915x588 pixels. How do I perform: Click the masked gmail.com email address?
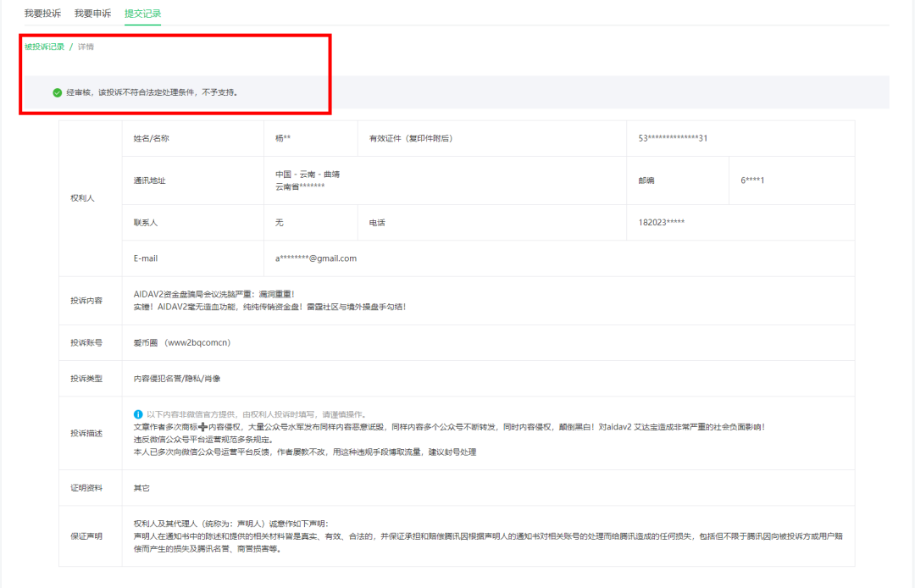[316, 258]
